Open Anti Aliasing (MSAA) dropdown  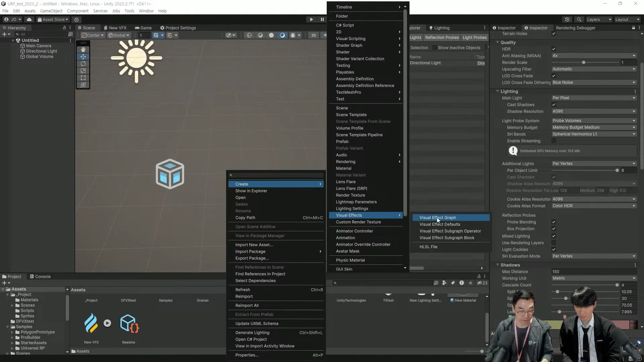(x=594, y=56)
